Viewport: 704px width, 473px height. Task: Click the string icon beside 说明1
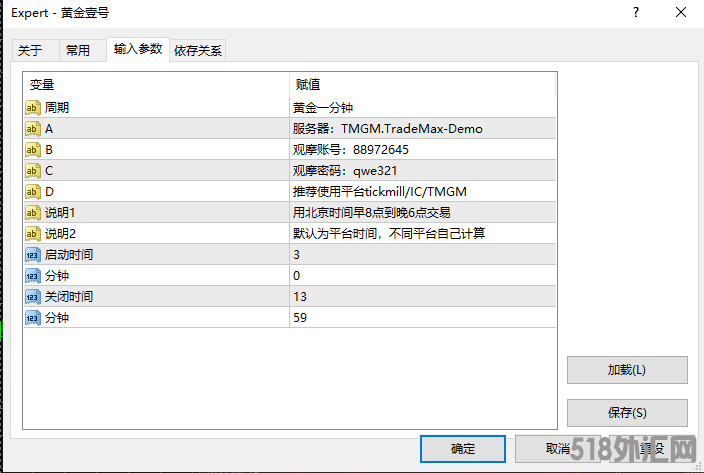click(33, 213)
